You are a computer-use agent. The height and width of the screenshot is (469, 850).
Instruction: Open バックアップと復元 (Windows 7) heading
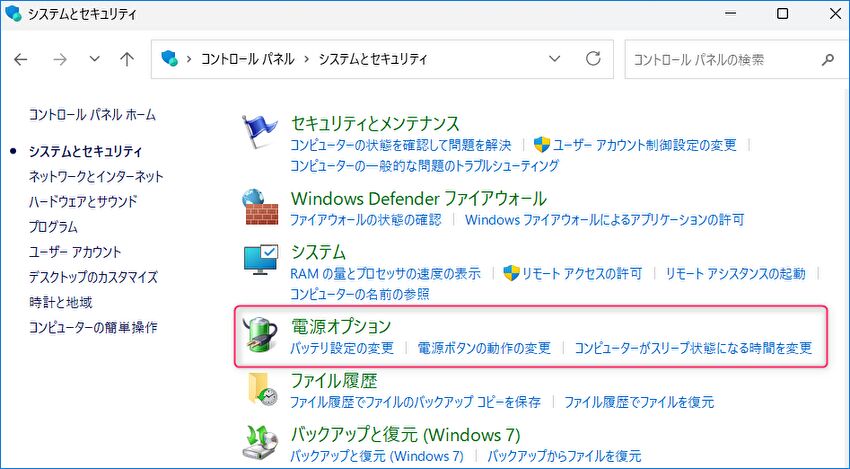(x=405, y=435)
